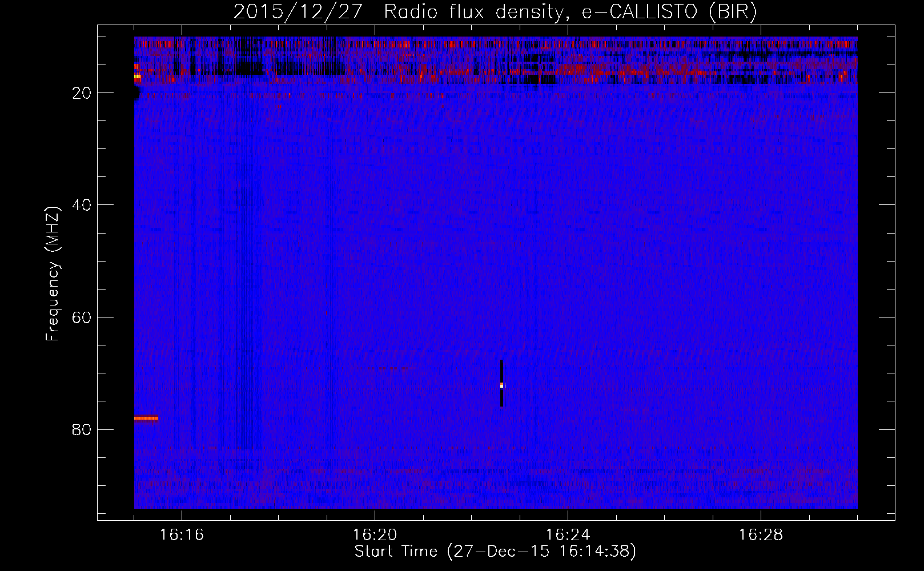Click the 16:24 time tick label

(568, 534)
